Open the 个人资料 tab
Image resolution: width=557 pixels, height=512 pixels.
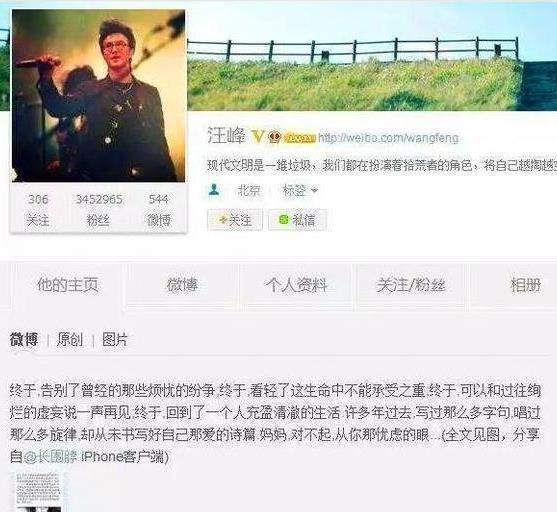point(297,285)
